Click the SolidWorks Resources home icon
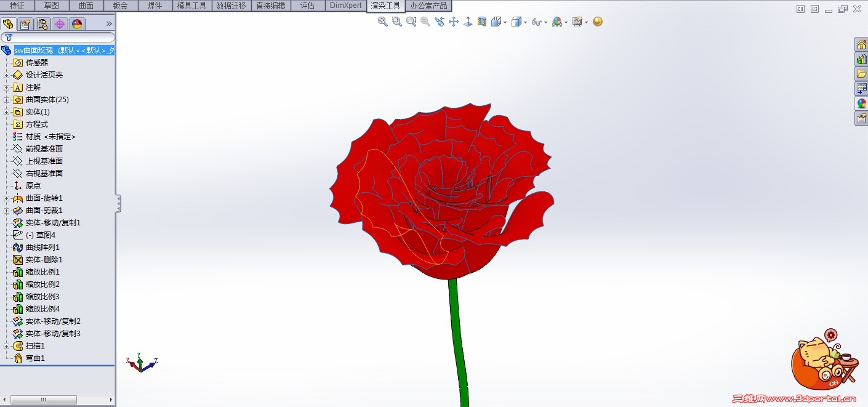The image size is (868, 407). (861, 44)
